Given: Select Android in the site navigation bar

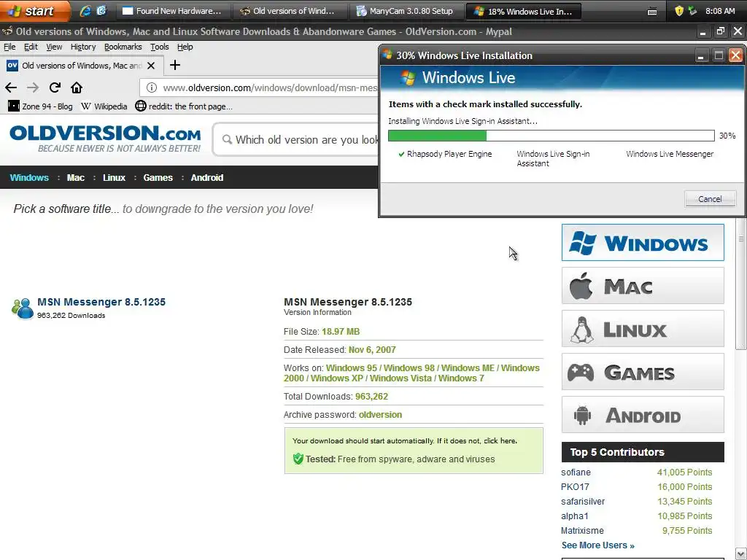Looking at the screenshot, I should pyautogui.click(x=207, y=178).
